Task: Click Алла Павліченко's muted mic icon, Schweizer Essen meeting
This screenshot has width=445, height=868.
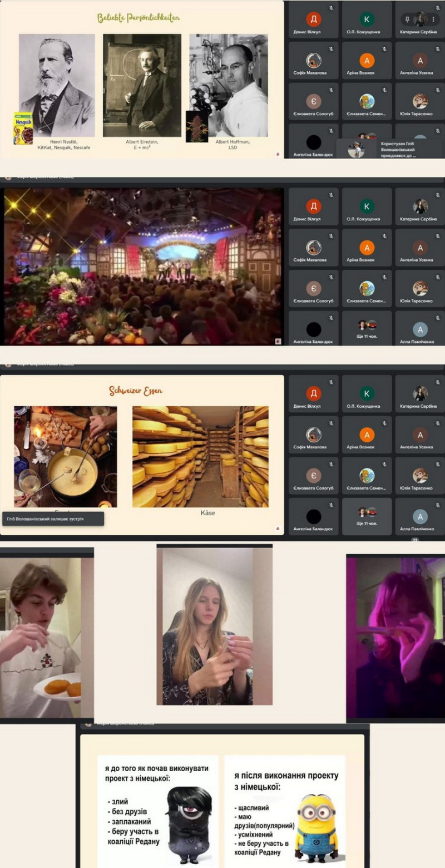Action: (437, 505)
